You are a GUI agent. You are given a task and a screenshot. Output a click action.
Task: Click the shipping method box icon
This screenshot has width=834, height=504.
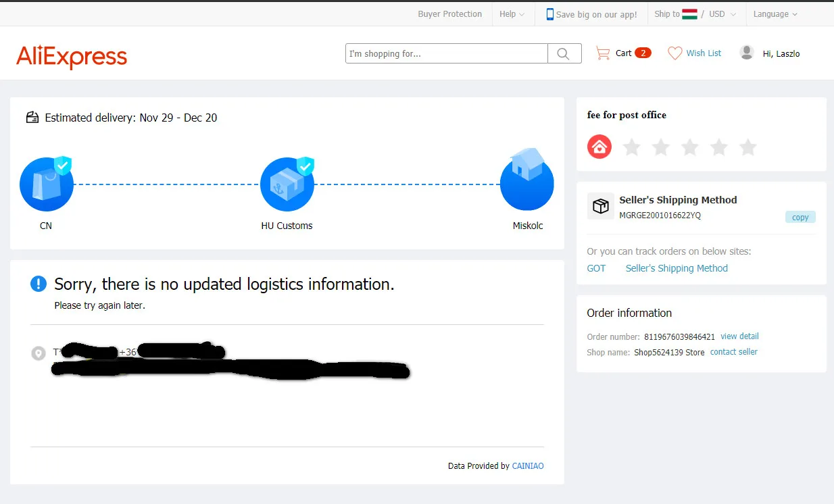click(601, 206)
